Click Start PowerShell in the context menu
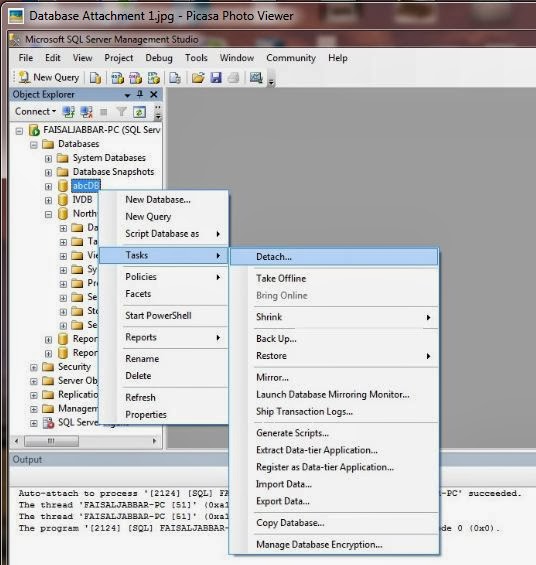 tap(164, 316)
